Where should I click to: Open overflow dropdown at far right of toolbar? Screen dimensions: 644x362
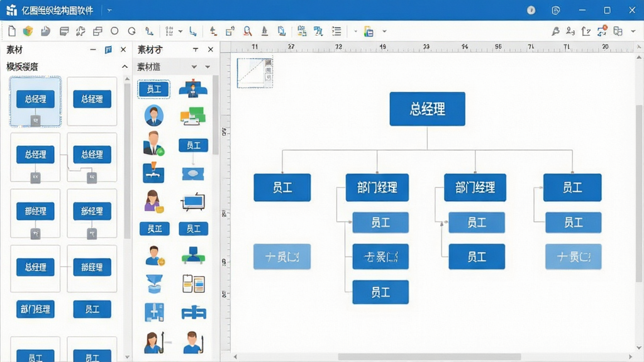coord(633,31)
